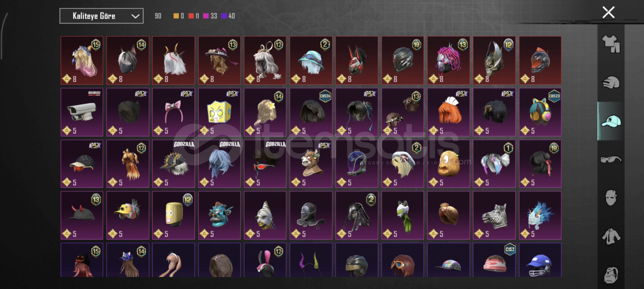Filter by the pink quality swatch
Viewport: 644px width, 289px height.
point(206,16)
